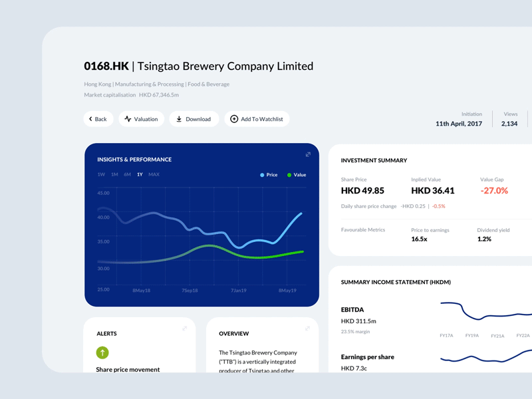
Task: Expand the Insights & Performance chart to fullscreen
Action: point(308,154)
